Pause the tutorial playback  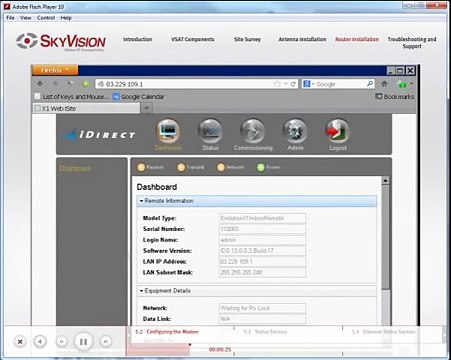[x=83, y=341]
